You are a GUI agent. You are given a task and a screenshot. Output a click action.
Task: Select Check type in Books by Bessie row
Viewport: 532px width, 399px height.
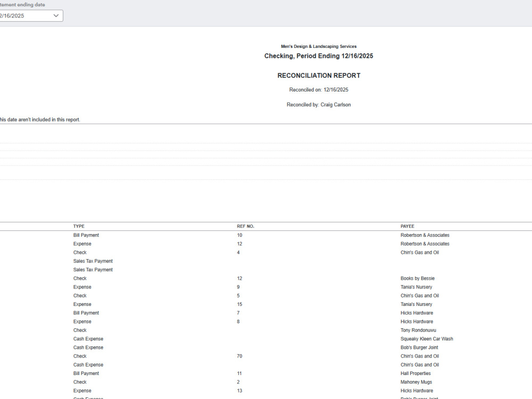[x=80, y=278]
